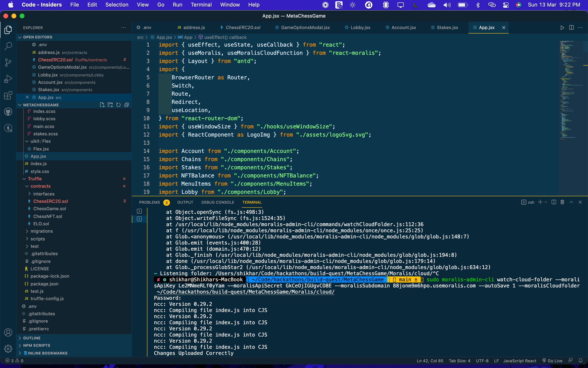Open the DEBUG CONSOLE tab

(218, 202)
